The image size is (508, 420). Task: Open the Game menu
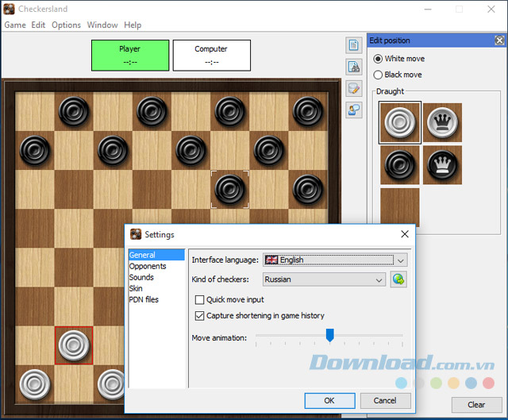(x=15, y=25)
